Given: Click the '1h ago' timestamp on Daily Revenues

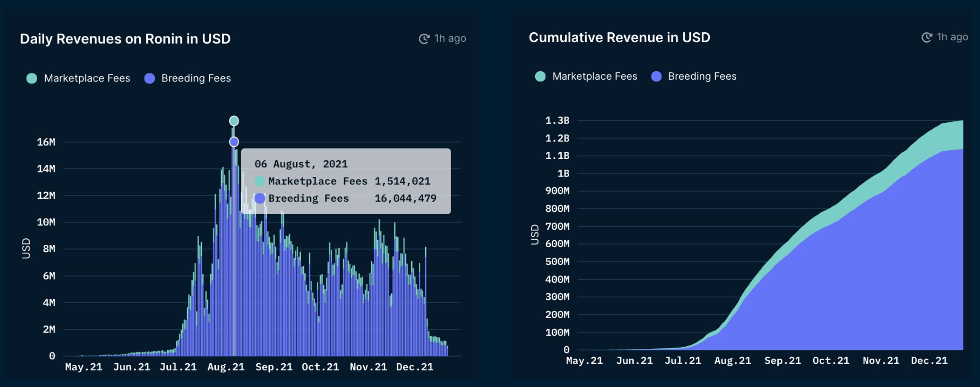Looking at the screenshot, I should pos(450,39).
